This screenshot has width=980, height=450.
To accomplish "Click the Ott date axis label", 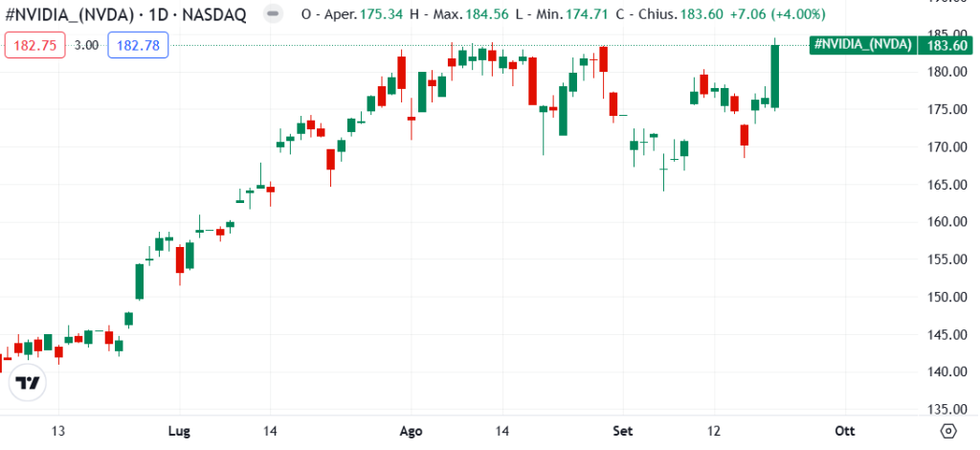I will pos(845,431).
